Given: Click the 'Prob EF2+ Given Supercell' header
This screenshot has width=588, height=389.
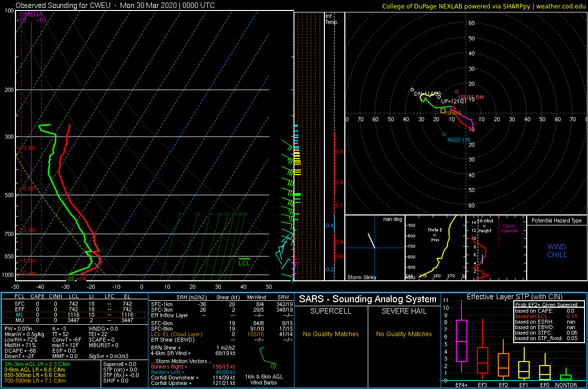Looking at the screenshot, I should point(547,305).
